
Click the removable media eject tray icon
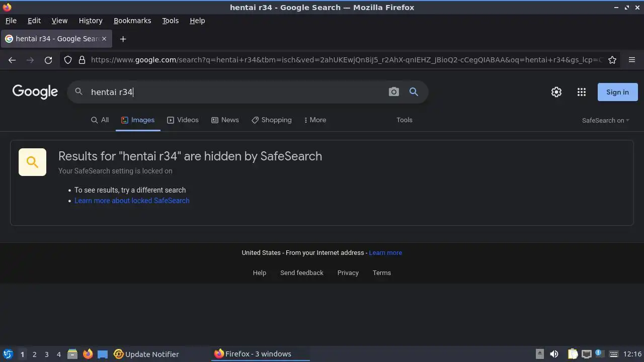(x=539, y=354)
